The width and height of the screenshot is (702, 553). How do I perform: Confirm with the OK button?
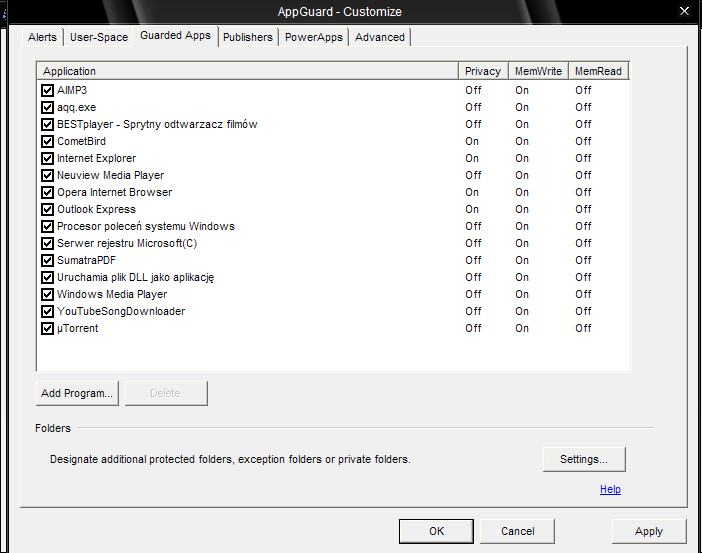[436, 531]
